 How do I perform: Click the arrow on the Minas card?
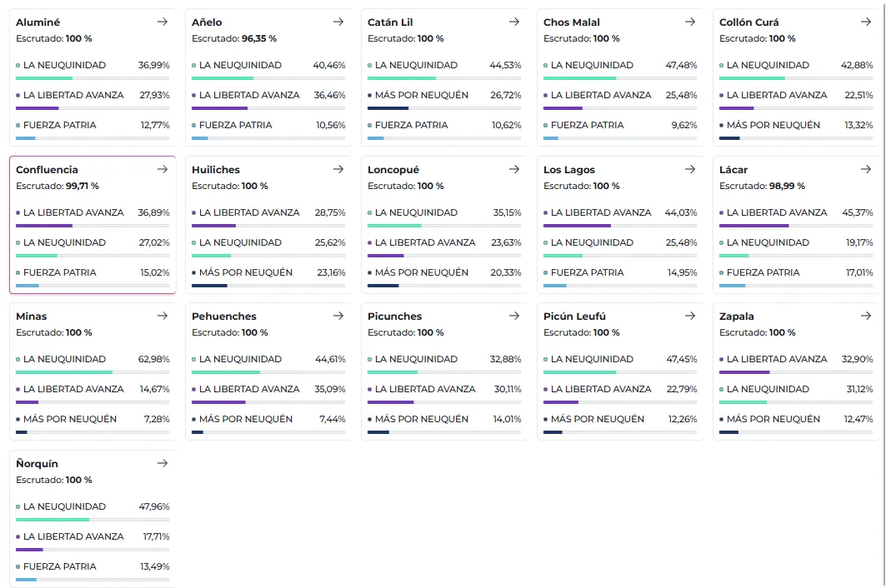(x=163, y=316)
